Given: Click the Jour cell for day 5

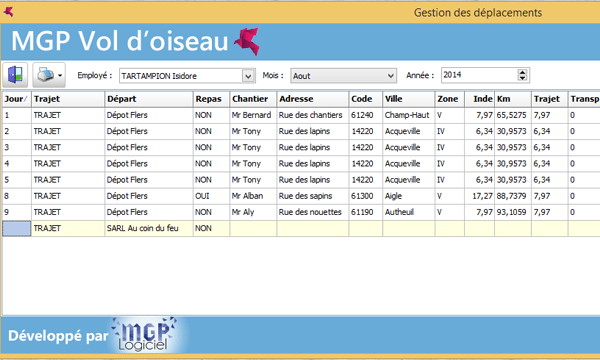Looking at the screenshot, I should tap(16, 180).
